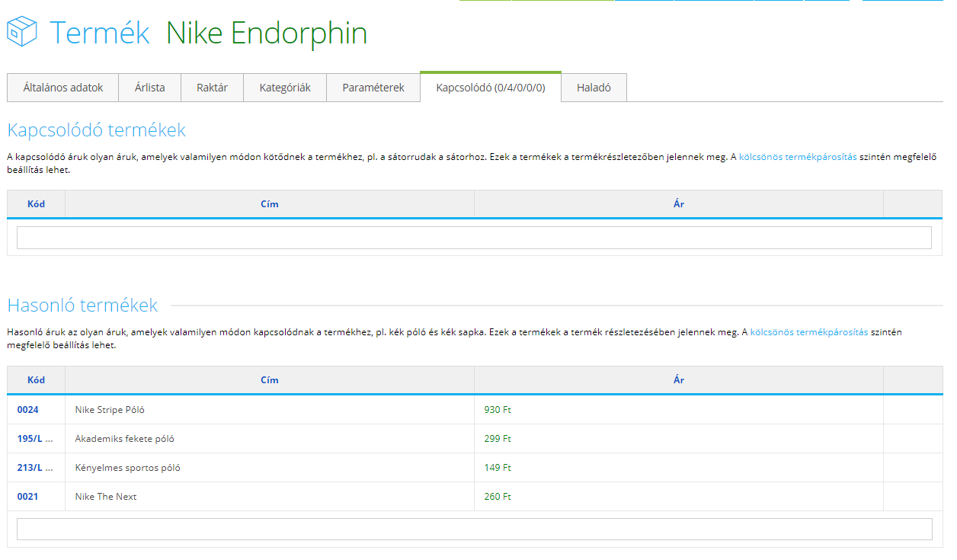This screenshot has width=957, height=560.
Task: Select the Nike Stripe Póló row title
Action: (x=110, y=410)
